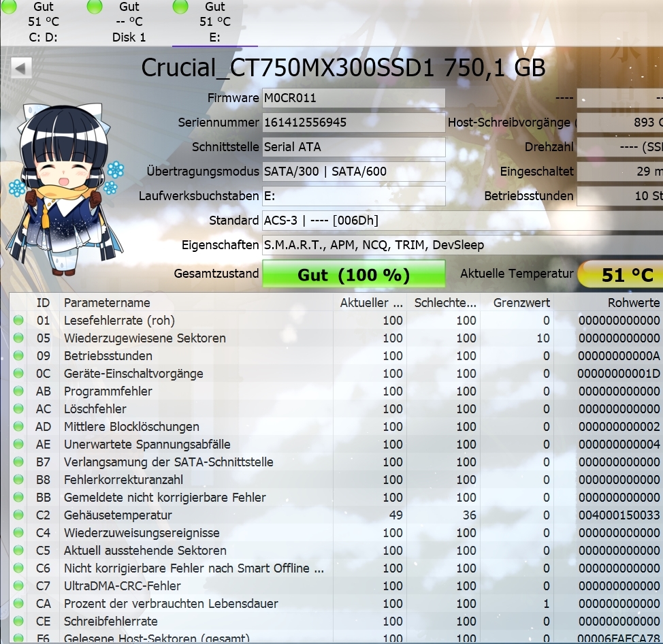
Task: Select the Löschfehler row
Action: tap(336, 409)
